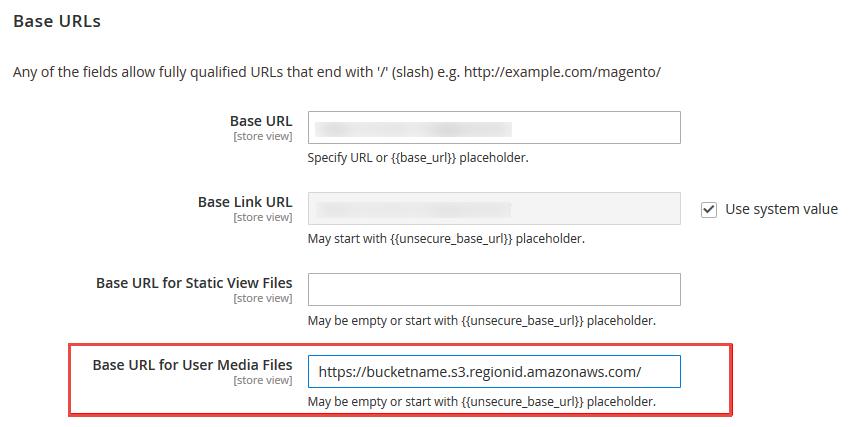Click [store view] scope under Static View Files
This screenshot has height=427, width=849.
(263, 298)
